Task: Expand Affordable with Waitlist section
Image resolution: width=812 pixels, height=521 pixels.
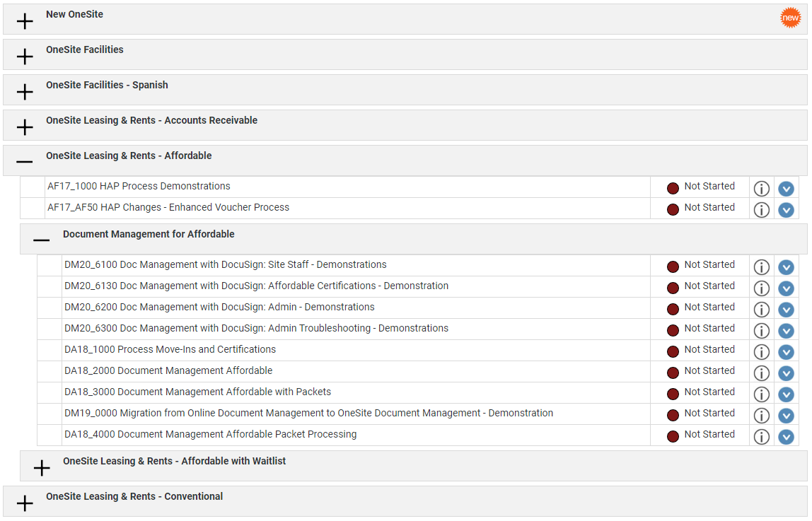Action: pyautogui.click(x=42, y=468)
